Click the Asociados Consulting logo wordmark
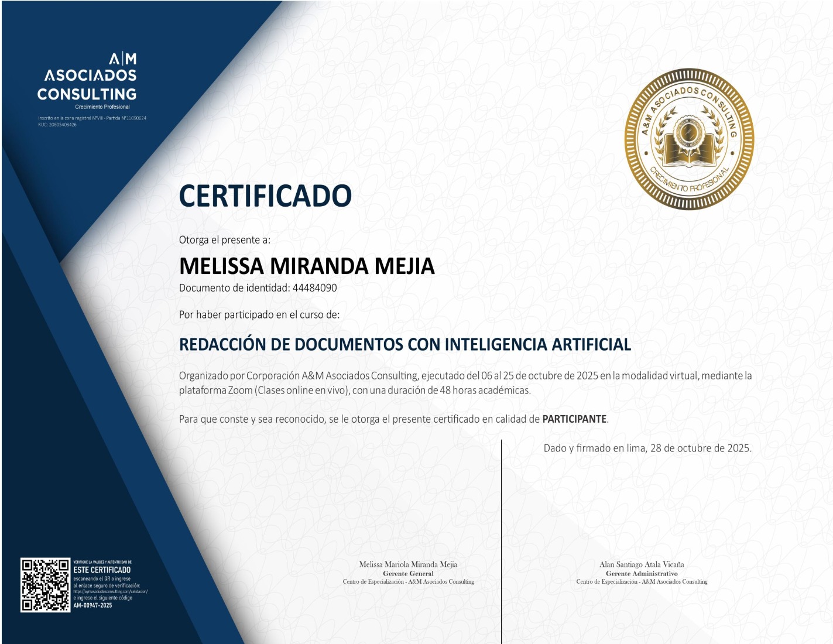 [x=87, y=85]
